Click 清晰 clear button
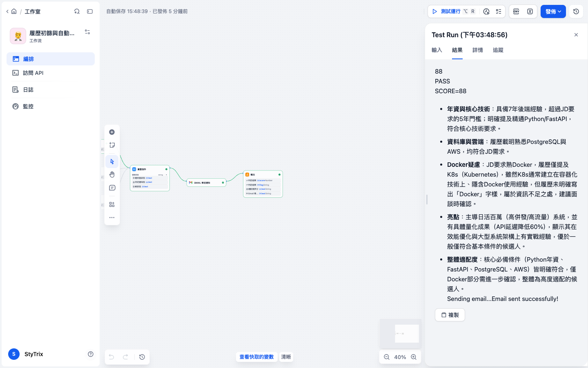This screenshot has height=368, width=588. [x=286, y=357]
